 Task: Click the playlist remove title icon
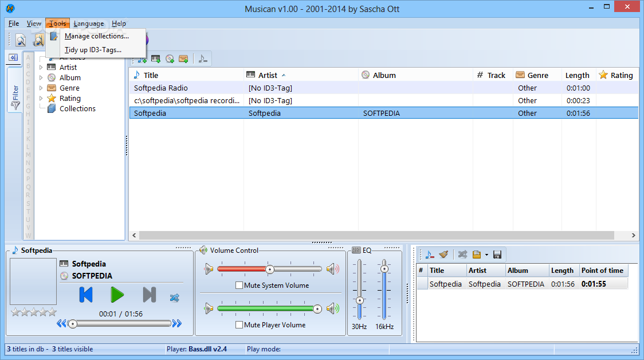coord(430,255)
